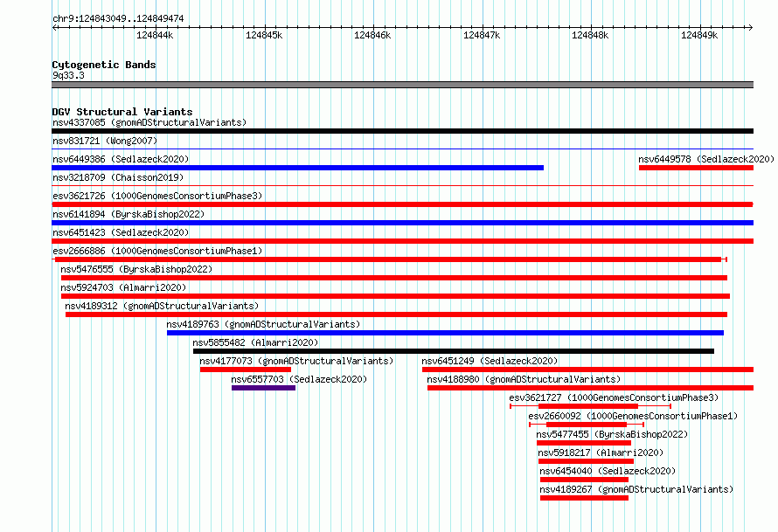Select the red nsv6451249 bar
This screenshot has height=532, width=778.
coord(588,370)
